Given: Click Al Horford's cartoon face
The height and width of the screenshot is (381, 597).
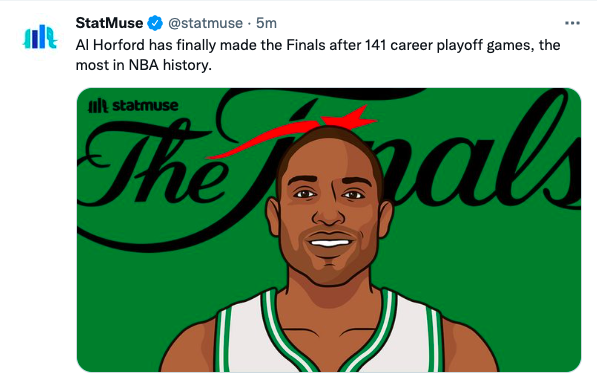Looking at the screenshot, I should (x=330, y=207).
